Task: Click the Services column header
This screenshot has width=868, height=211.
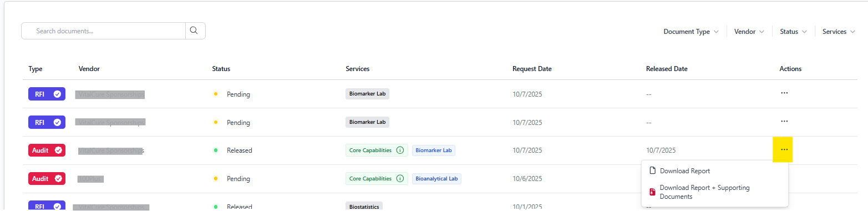Action: click(x=358, y=69)
